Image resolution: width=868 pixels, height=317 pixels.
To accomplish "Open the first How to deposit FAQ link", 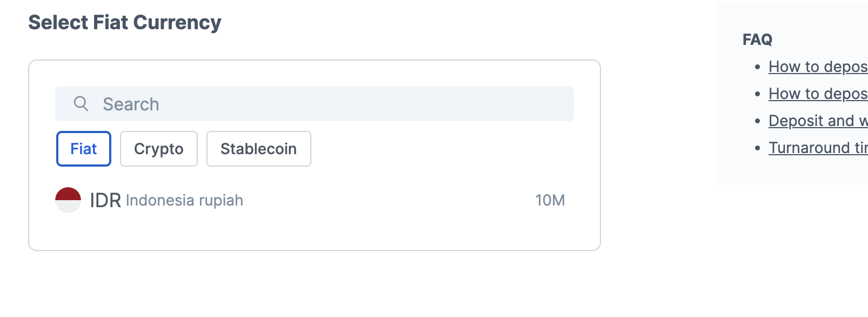I will (818, 67).
